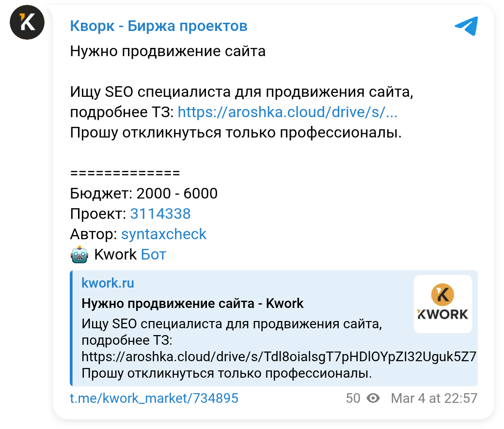
Task: Open the Kwork channel avatar
Action: click(27, 22)
